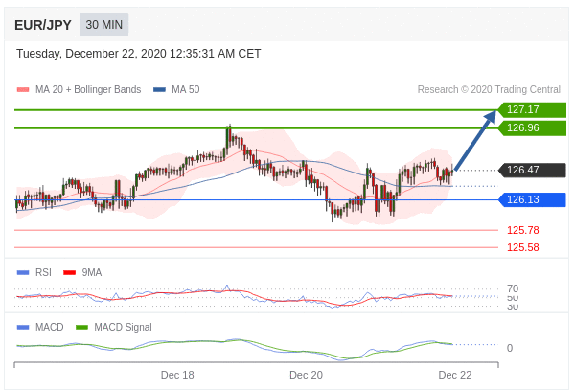Image resolution: width=575 pixels, height=392 pixels.
Task: Click the Dec 22 date axis label
Action: pos(455,375)
